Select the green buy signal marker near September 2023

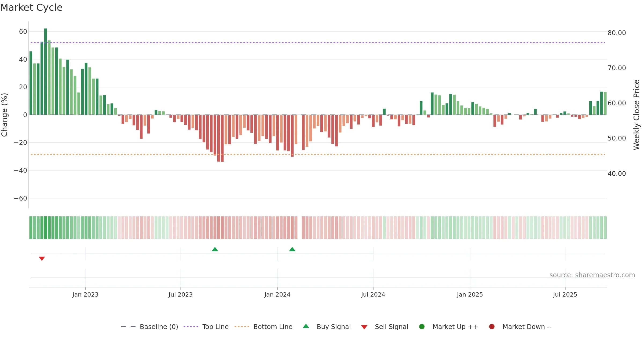(215, 249)
